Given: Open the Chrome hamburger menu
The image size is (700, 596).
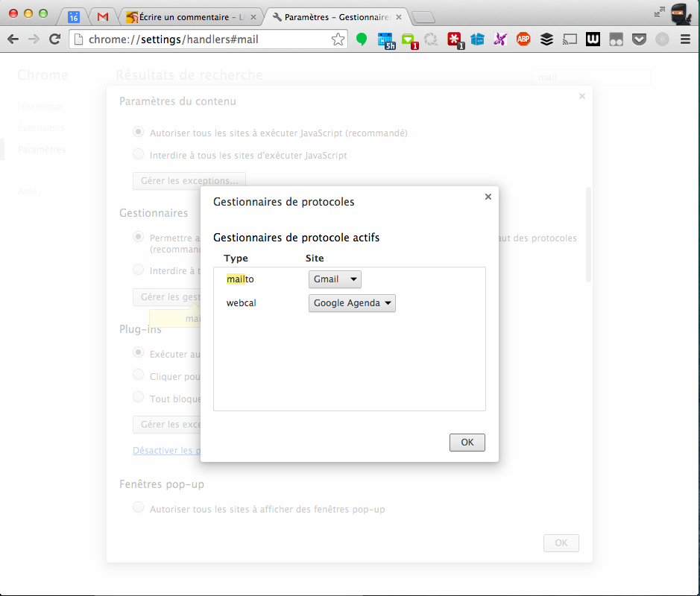Looking at the screenshot, I should tap(685, 39).
